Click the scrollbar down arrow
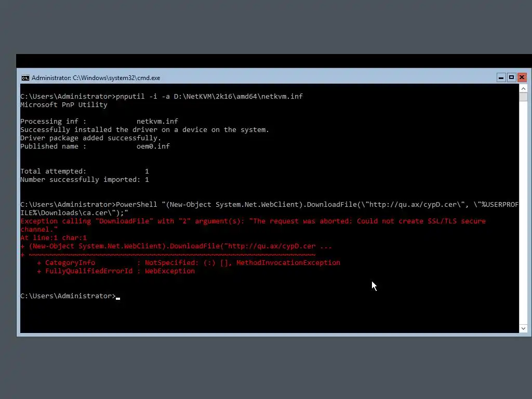The image size is (532, 399). click(x=523, y=328)
